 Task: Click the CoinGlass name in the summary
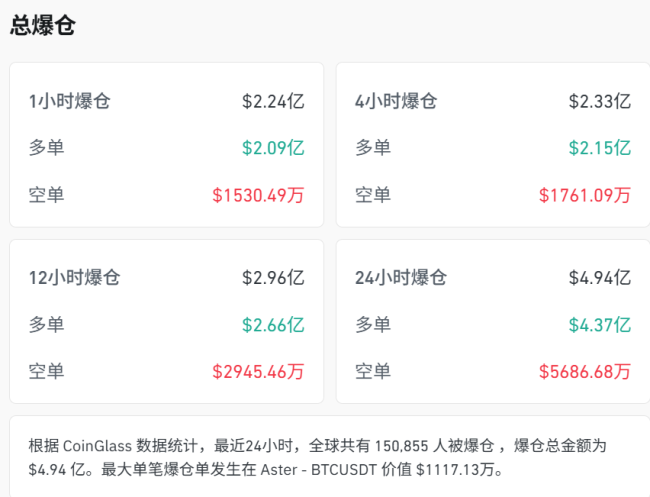[103, 445]
